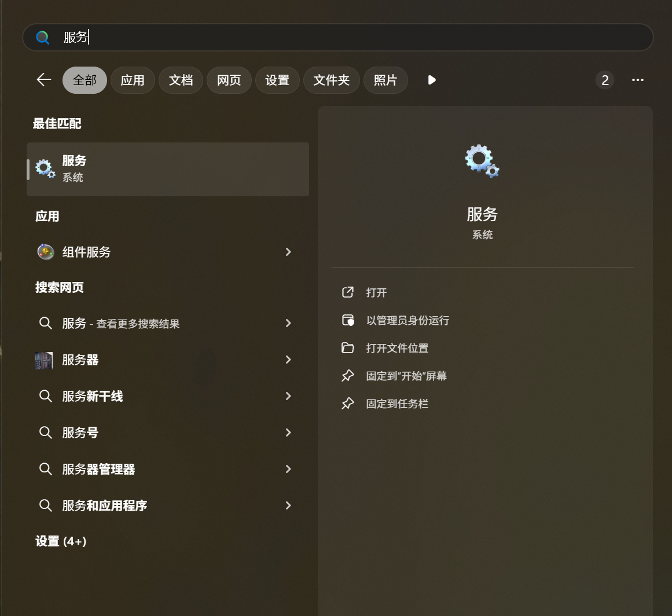The image size is (672, 616).
Task: Open the three-dot more options menu
Action: [638, 80]
